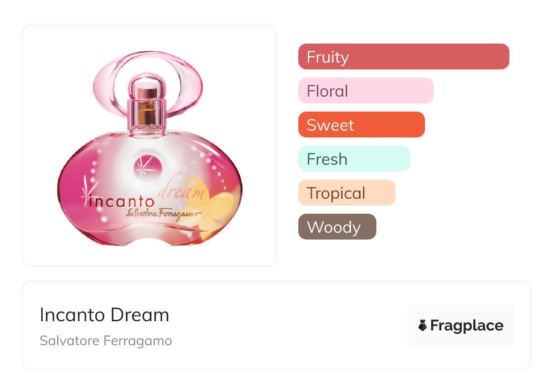The width and height of the screenshot is (553, 392).
Task: Click the Woody accord bar
Action: coord(337,227)
